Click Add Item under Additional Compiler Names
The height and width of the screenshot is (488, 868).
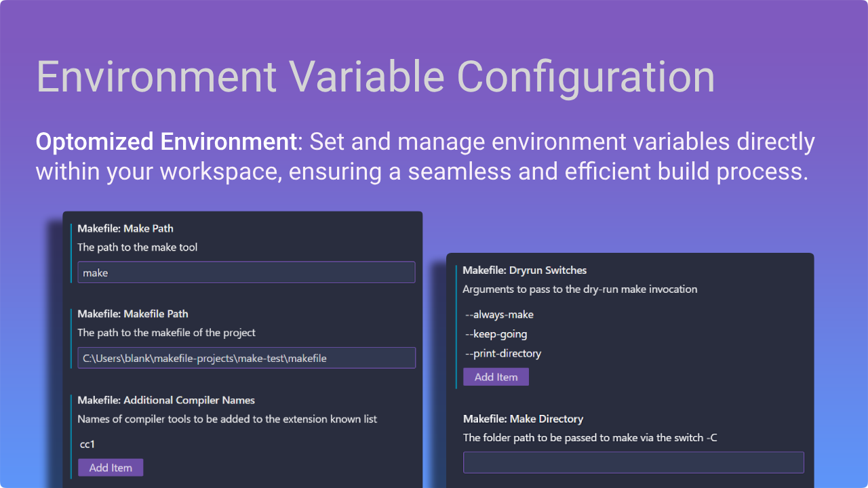tap(111, 467)
